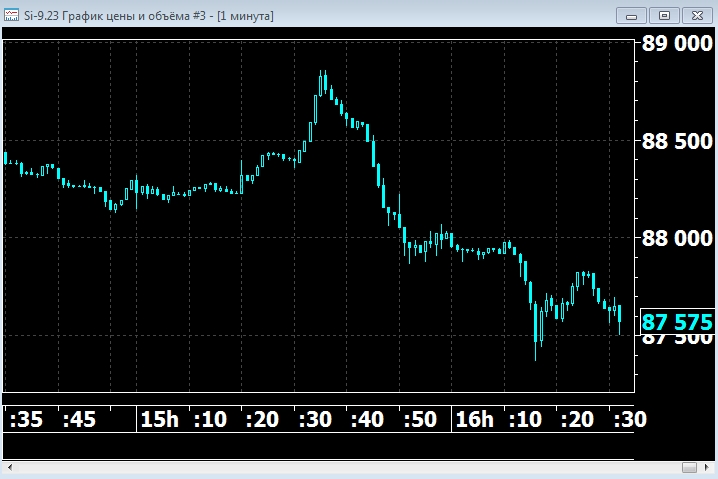Click the 16h time axis marker

[474, 419]
